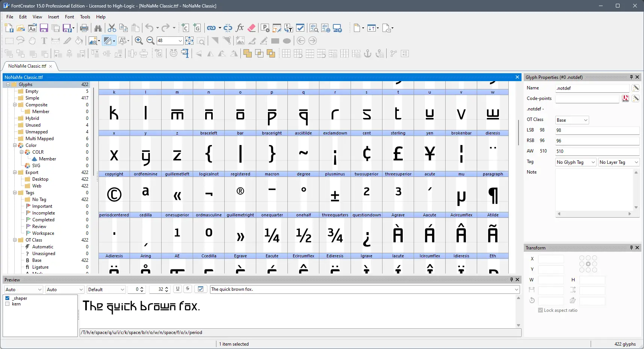Click the abc globe web test icon

(326, 28)
